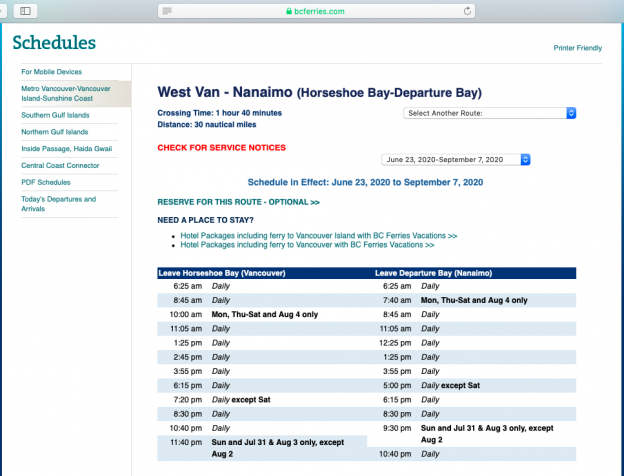Click the 12:25 pm Departure Bay time
The height and width of the screenshot is (476, 624).
(395, 343)
